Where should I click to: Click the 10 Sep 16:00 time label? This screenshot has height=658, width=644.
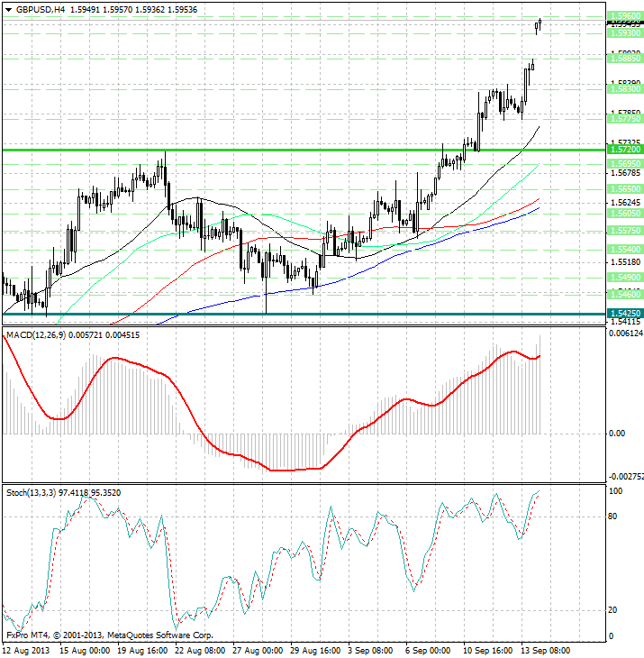[x=487, y=651]
